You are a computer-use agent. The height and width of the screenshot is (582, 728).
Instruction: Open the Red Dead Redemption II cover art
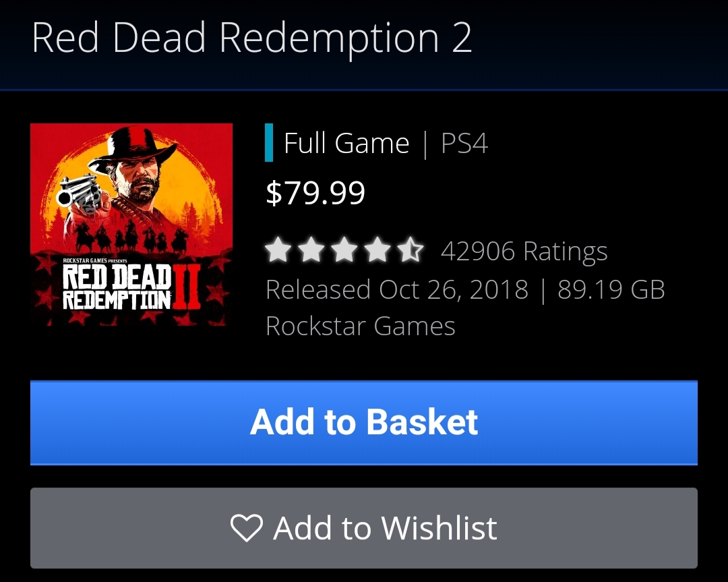click(x=131, y=225)
